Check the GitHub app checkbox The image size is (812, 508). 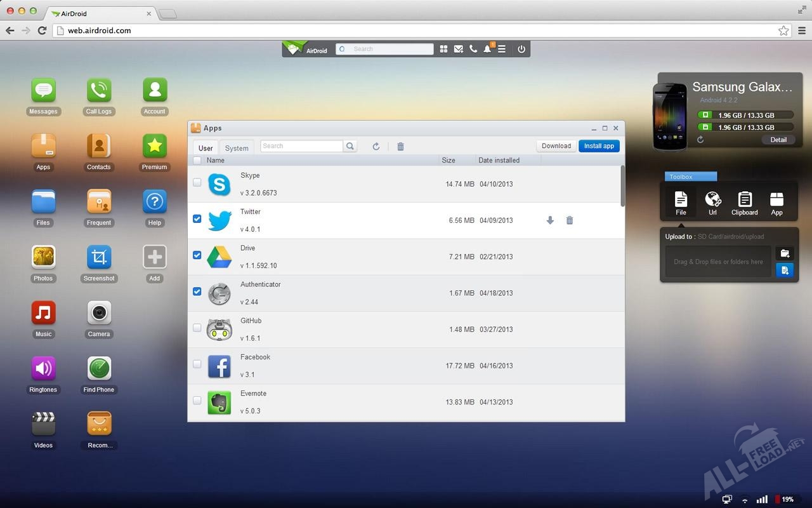click(x=197, y=328)
